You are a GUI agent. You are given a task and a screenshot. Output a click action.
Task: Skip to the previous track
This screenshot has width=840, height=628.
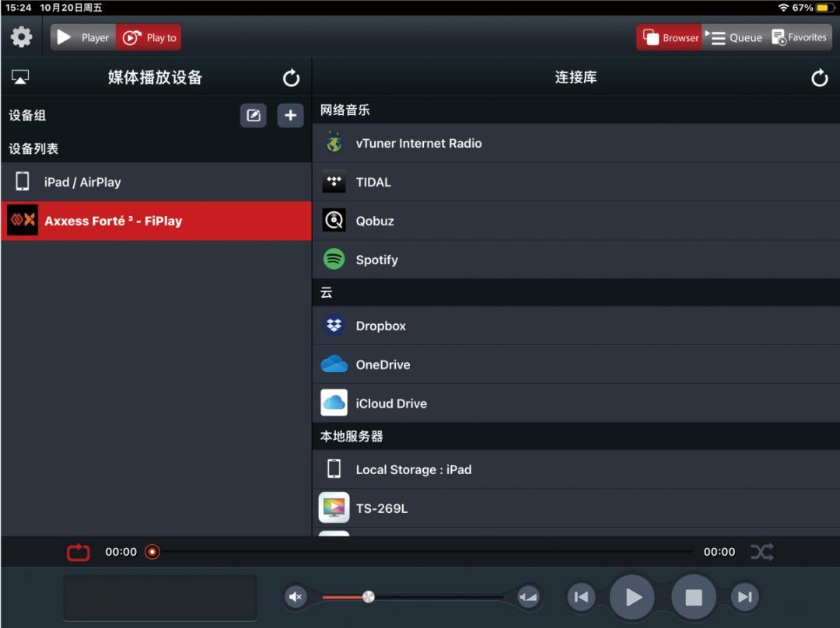click(x=580, y=597)
